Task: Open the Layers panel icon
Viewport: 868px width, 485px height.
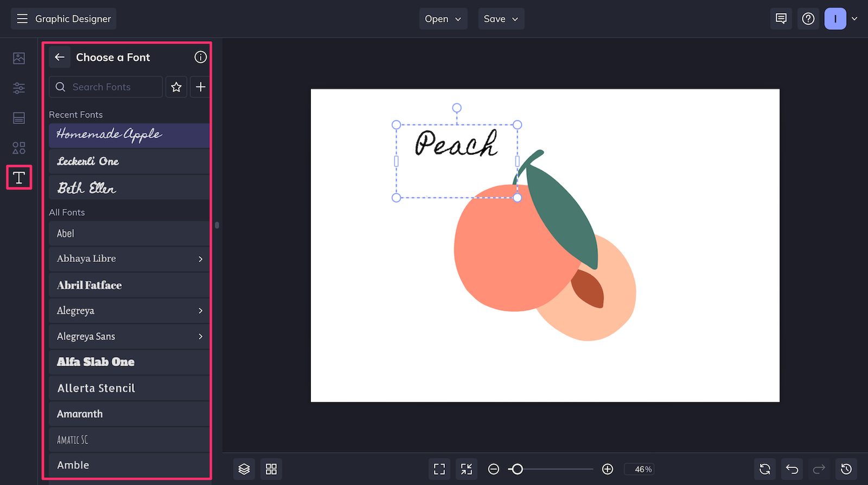Action: tap(244, 469)
